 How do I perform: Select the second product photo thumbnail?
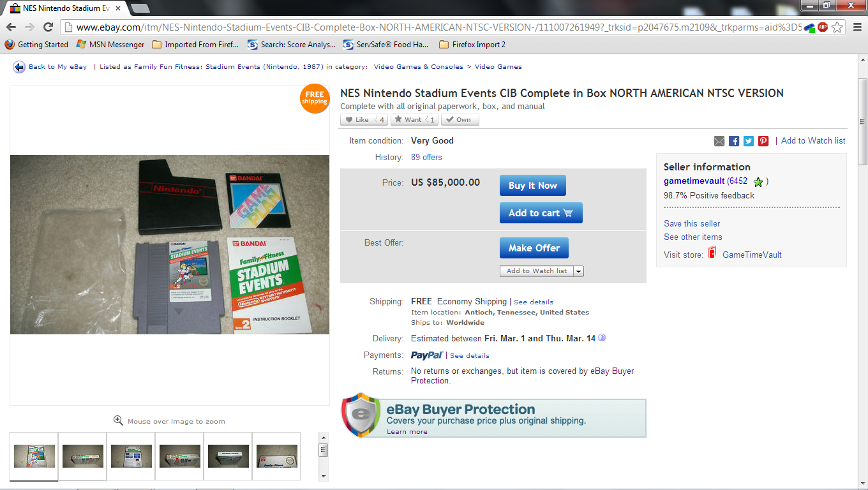(83, 456)
